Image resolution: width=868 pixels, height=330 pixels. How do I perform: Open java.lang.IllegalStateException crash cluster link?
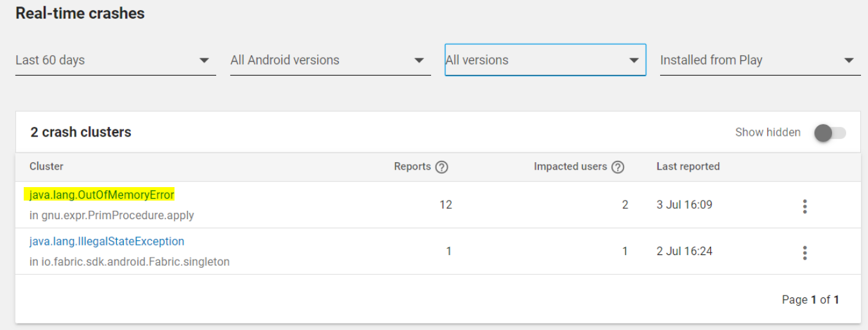tap(106, 242)
